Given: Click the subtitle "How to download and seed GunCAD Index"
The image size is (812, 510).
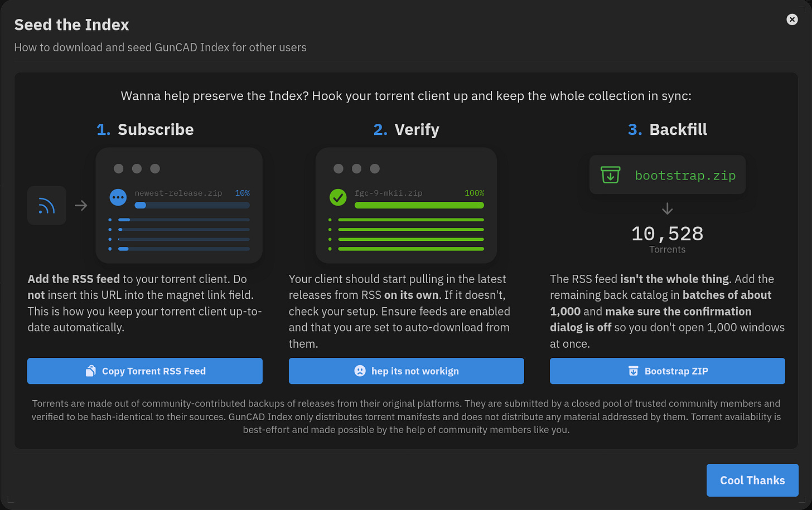Looking at the screenshot, I should pyautogui.click(x=160, y=48).
